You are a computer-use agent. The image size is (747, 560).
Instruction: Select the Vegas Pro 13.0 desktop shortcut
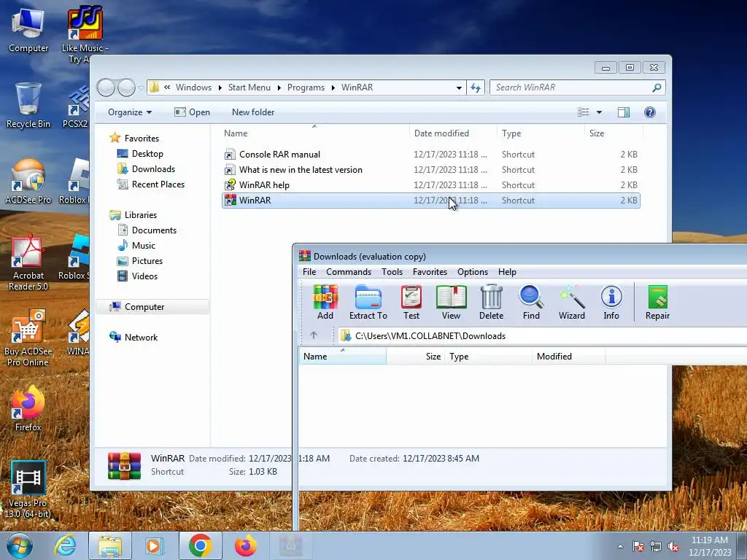coord(28,489)
